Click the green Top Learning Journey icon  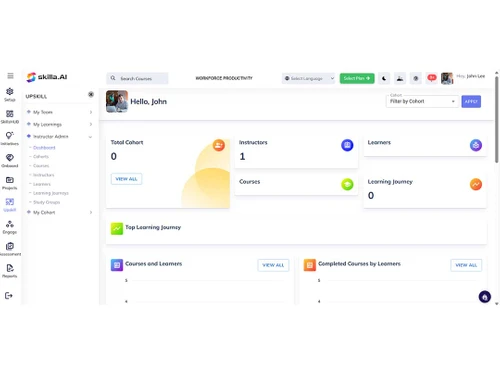pos(117,229)
